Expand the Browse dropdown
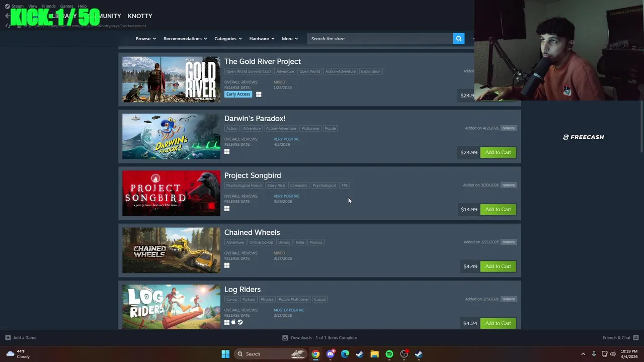The height and width of the screenshot is (362, 644). coord(146,39)
